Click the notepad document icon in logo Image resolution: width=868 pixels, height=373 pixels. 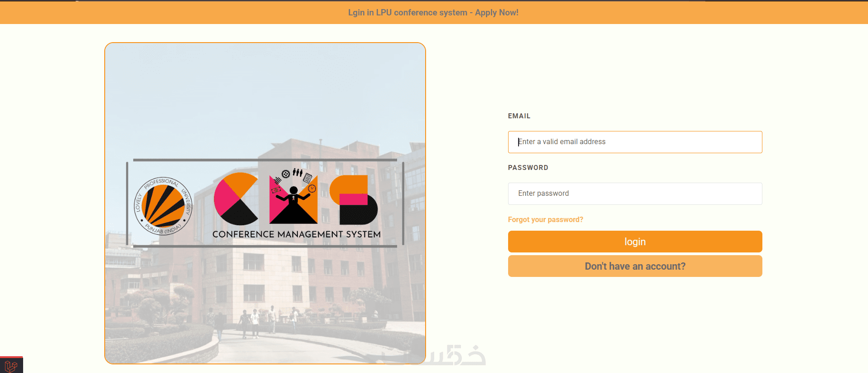(x=308, y=178)
